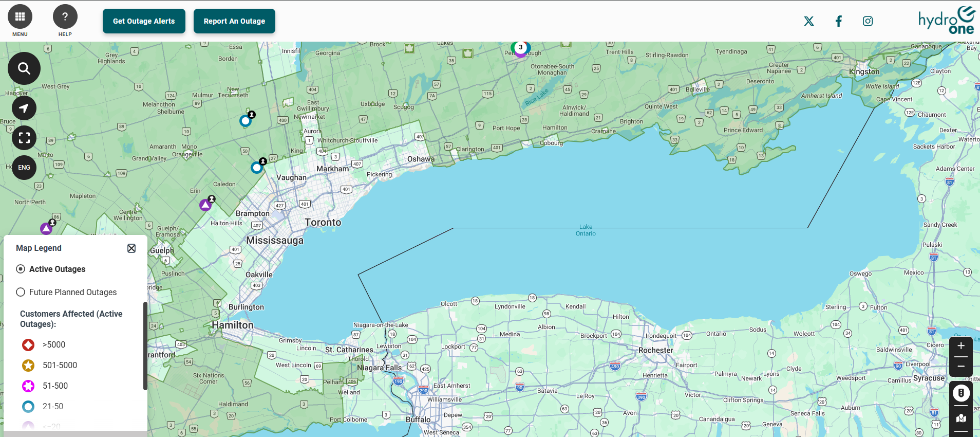Click the magenta 51-500 legend icon
This screenshot has height=437, width=980.
[28, 386]
